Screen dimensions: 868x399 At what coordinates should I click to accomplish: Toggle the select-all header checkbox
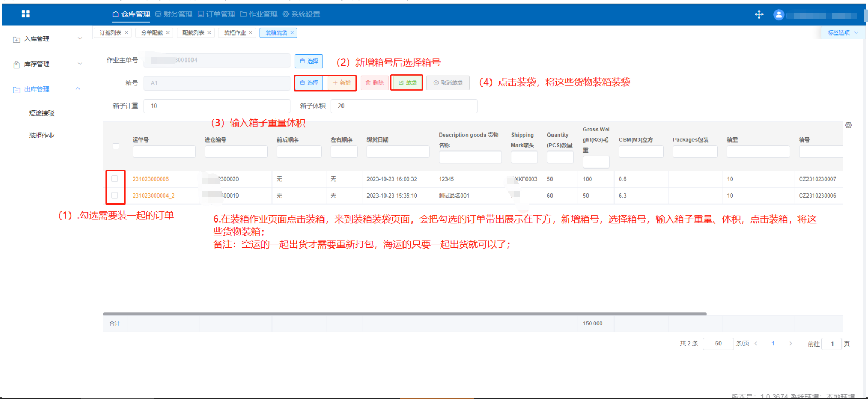click(x=116, y=146)
